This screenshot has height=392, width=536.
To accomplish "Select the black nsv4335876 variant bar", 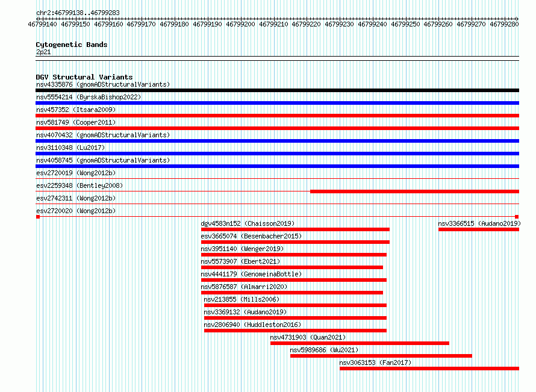I will (277, 90).
